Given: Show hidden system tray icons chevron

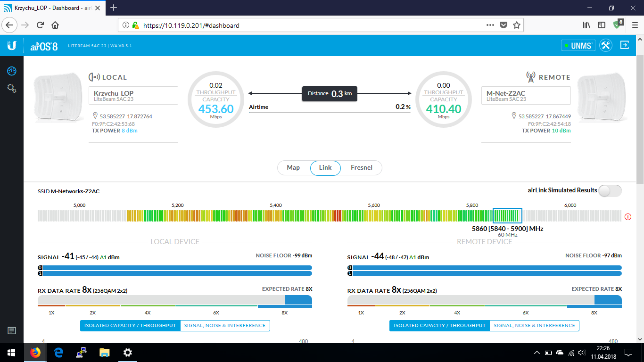Looking at the screenshot, I should (x=537, y=353).
